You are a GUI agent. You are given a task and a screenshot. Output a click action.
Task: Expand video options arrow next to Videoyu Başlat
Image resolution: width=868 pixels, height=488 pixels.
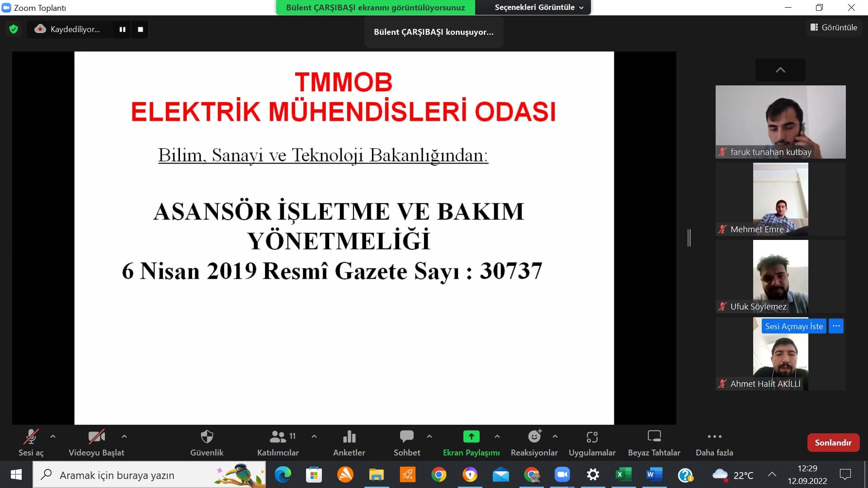(x=124, y=436)
